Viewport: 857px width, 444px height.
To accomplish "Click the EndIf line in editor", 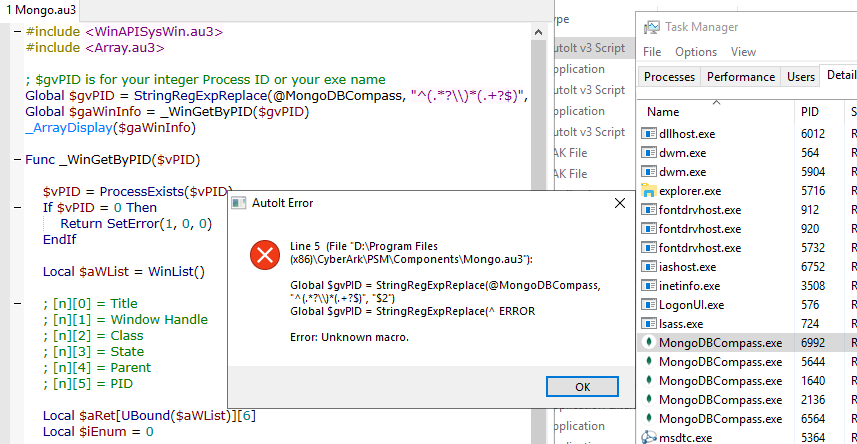I will point(60,239).
